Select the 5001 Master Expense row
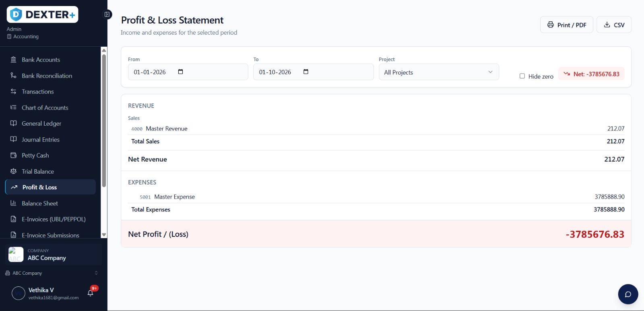Image resolution: width=644 pixels, height=311 pixels. [x=376, y=197]
